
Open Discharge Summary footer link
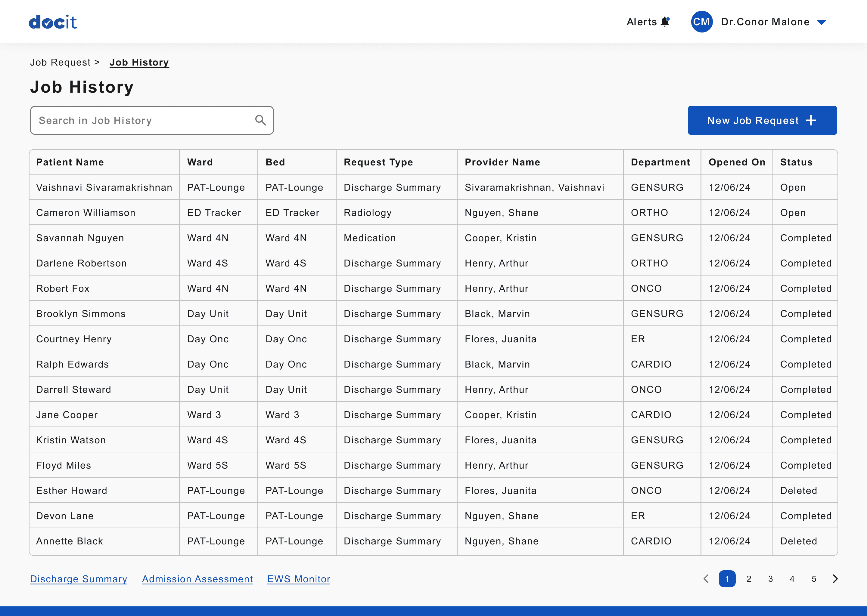click(x=79, y=579)
